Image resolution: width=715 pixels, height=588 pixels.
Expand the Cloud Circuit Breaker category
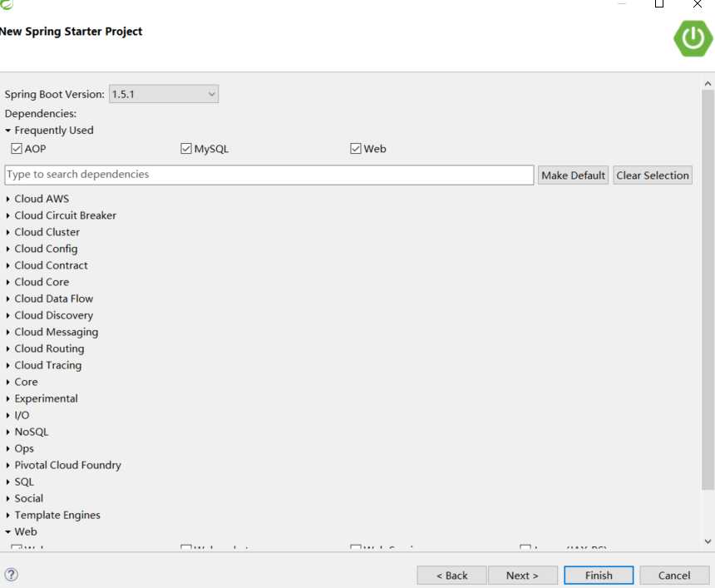tap(7, 215)
